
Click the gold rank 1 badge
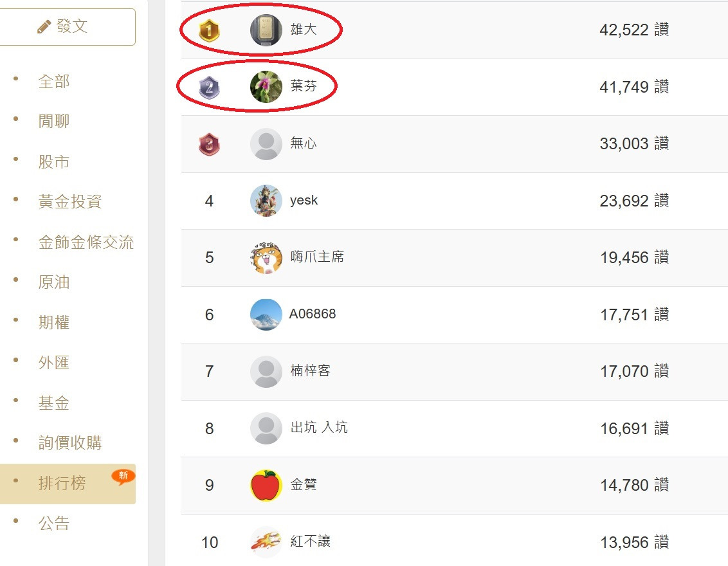(x=209, y=30)
